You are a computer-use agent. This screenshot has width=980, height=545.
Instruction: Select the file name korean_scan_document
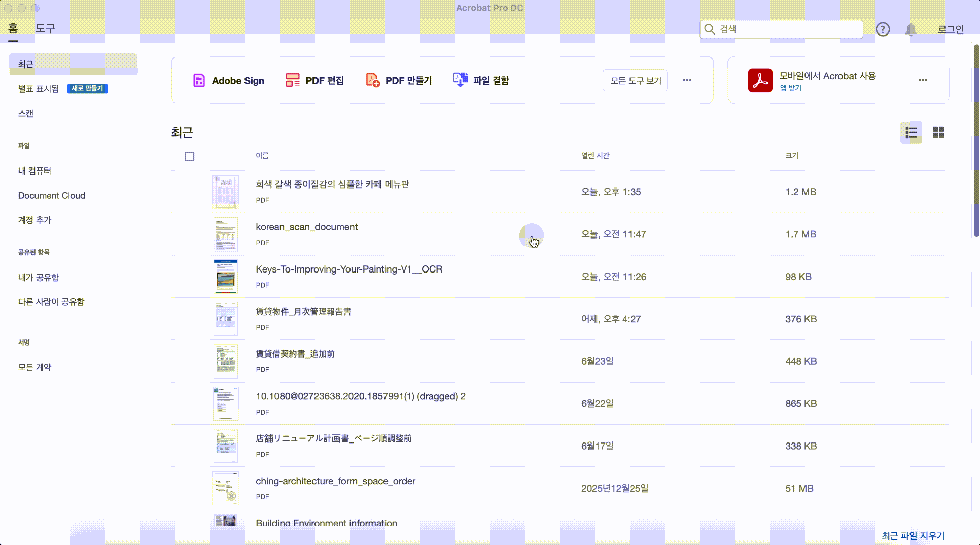[306, 227]
